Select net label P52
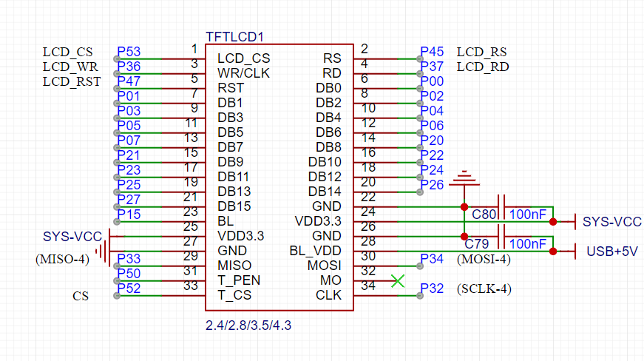644x361 pixels. click(x=129, y=289)
